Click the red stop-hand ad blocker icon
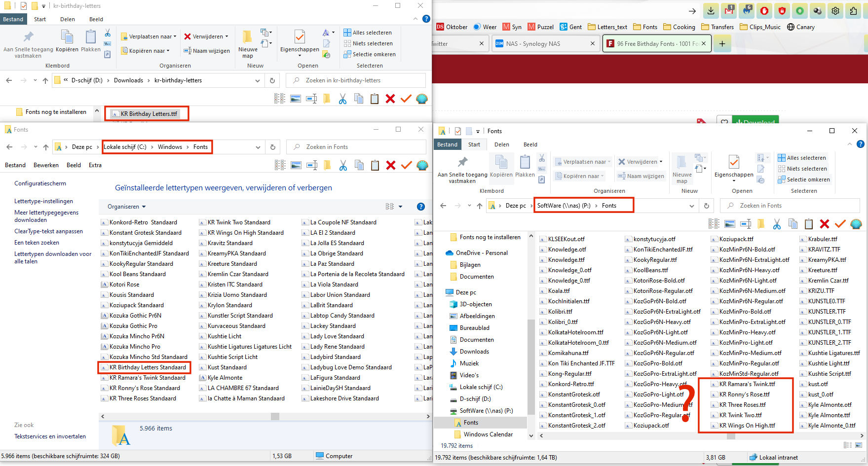Screen dimensions: 868x466 click(x=764, y=11)
